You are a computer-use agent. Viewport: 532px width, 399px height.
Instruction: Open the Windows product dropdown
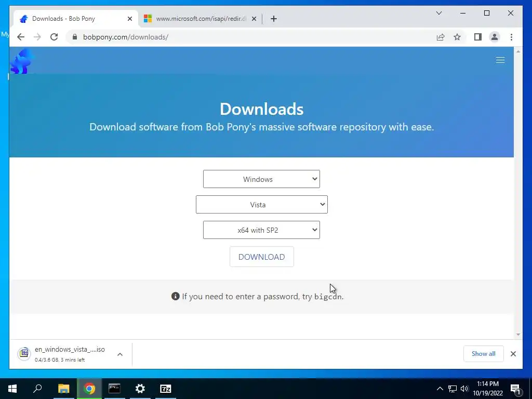point(261,179)
